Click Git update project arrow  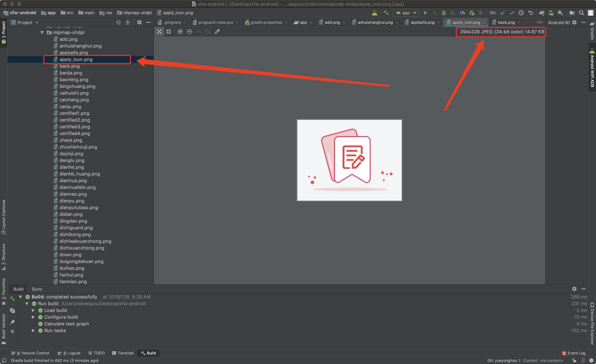(503, 13)
